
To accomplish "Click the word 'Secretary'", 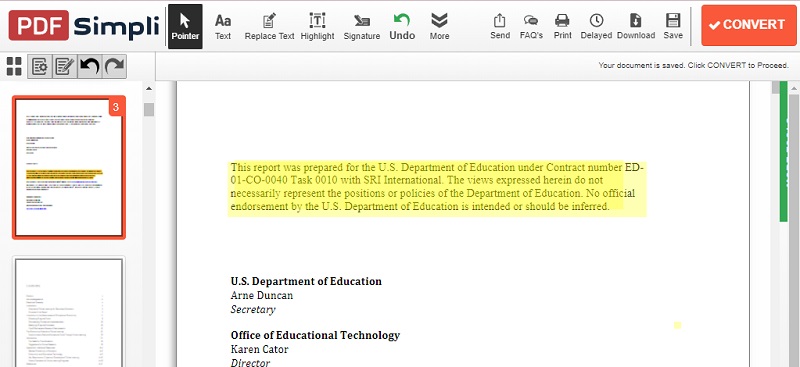I will (253, 309).
